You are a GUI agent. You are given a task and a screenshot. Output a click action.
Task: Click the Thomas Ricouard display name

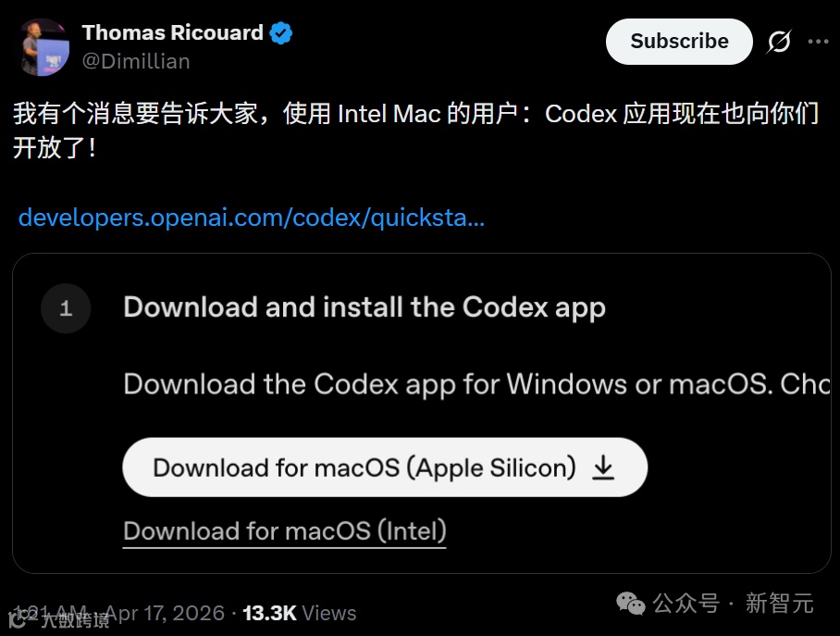(x=172, y=32)
